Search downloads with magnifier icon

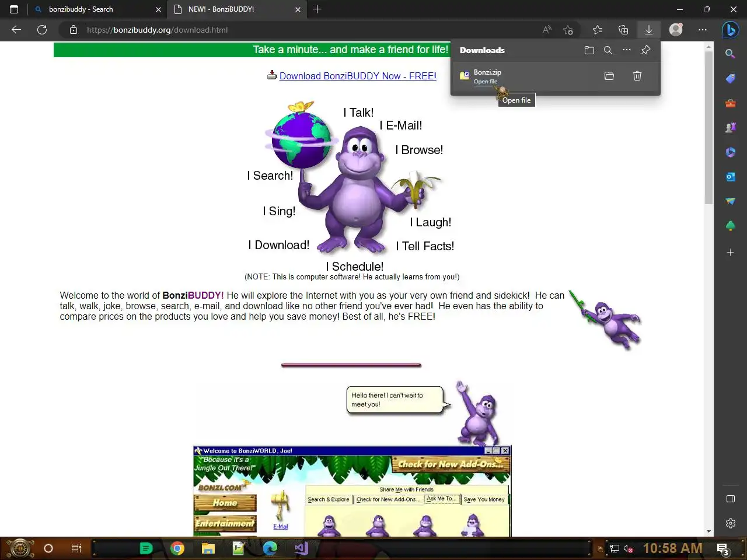pyautogui.click(x=608, y=50)
